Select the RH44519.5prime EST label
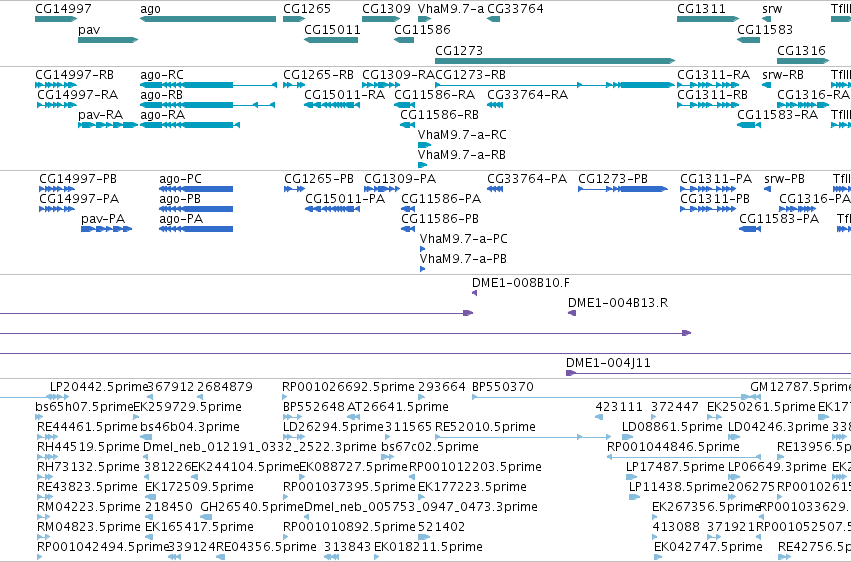 tap(88, 448)
